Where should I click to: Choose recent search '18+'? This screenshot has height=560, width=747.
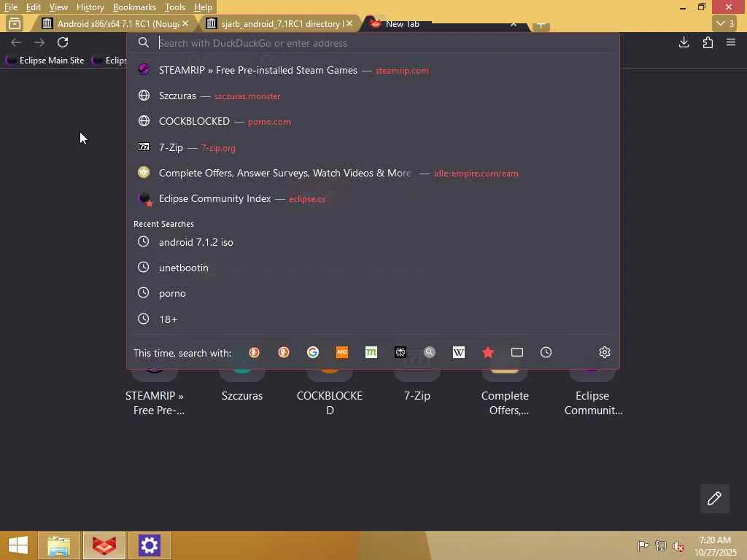coord(373,319)
